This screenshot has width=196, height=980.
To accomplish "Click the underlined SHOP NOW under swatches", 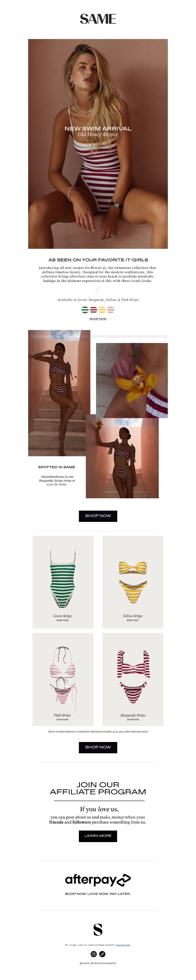I will coord(98,319).
